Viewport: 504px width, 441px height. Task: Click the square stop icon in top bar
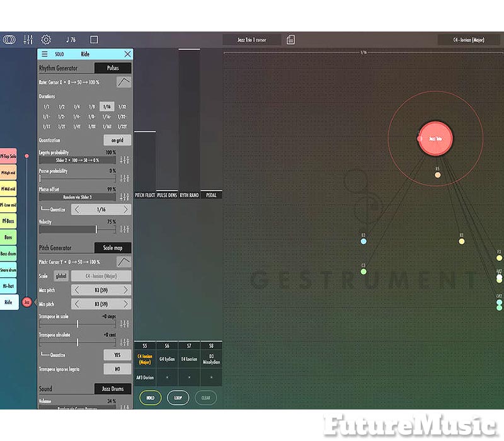pos(94,40)
